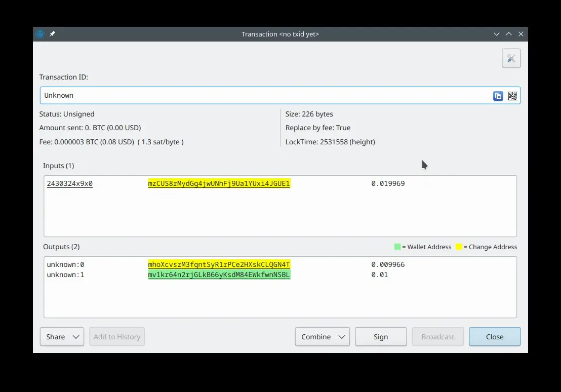The height and width of the screenshot is (392, 561).
Task: Open the Share dropdown button
Action: pos(62,336)
